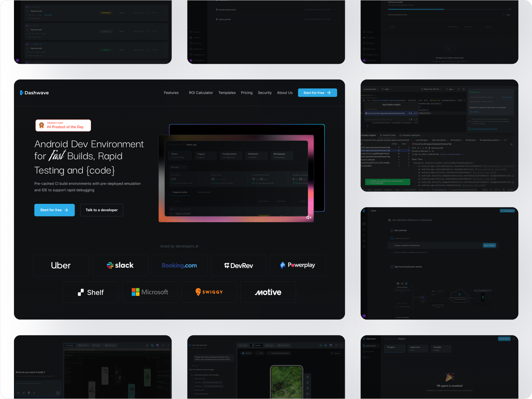This screenshot has width=532, height=399.
Task: Unmute the hero video
Action: click(x=309, y=217)
